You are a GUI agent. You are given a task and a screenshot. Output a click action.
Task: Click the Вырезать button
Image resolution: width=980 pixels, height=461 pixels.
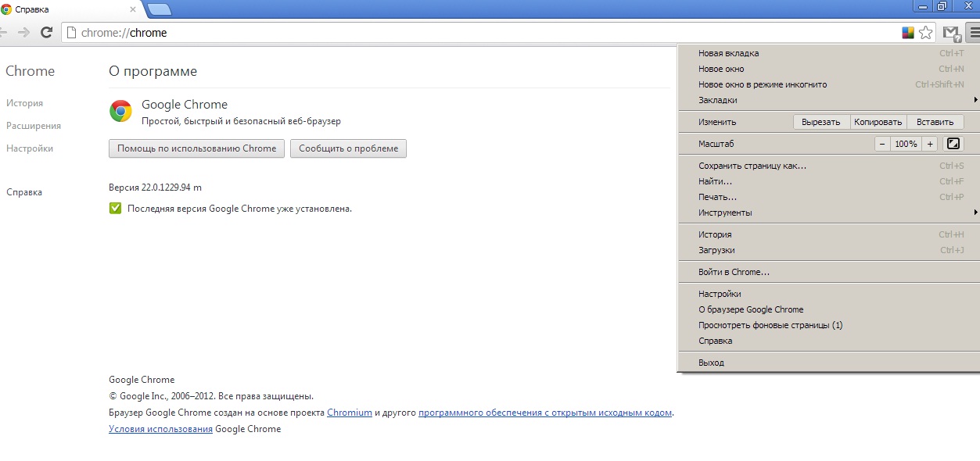point(821,122)
